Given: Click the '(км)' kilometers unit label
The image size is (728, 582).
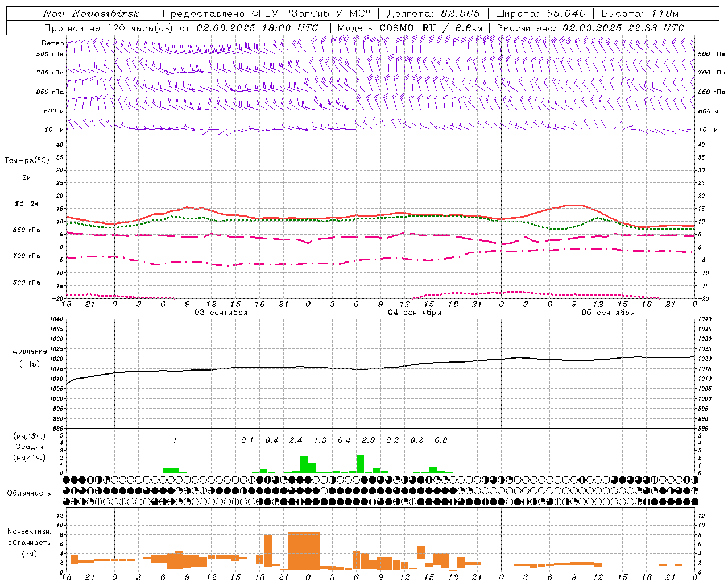Looking at the screenshot, I should click(29, 554).
